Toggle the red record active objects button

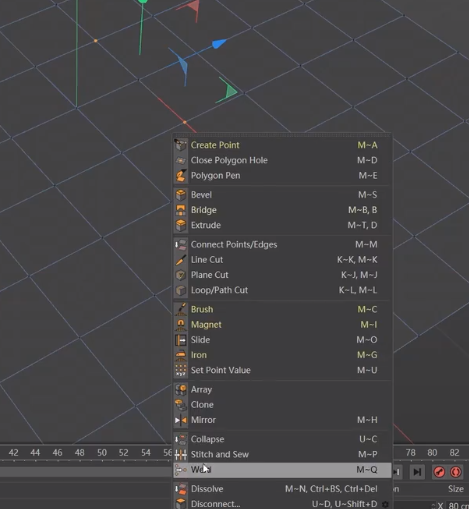[x=439, y=472]
